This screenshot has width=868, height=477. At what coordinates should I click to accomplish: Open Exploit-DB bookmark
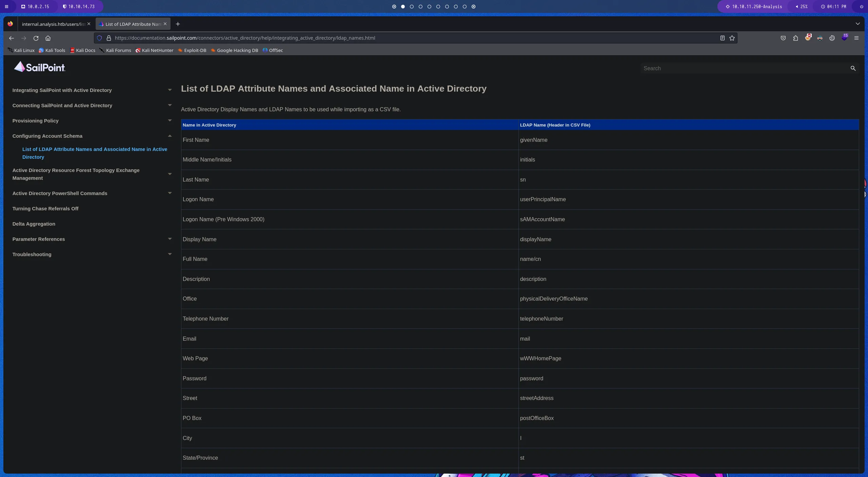192,50
